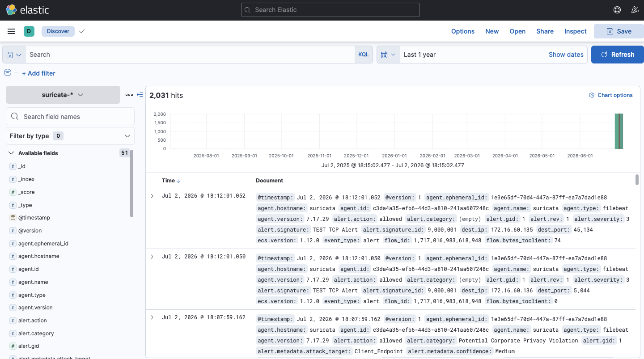Open index pattern options three-dot icon
Screen dimensions: 644x359
(x=129, y=95)
